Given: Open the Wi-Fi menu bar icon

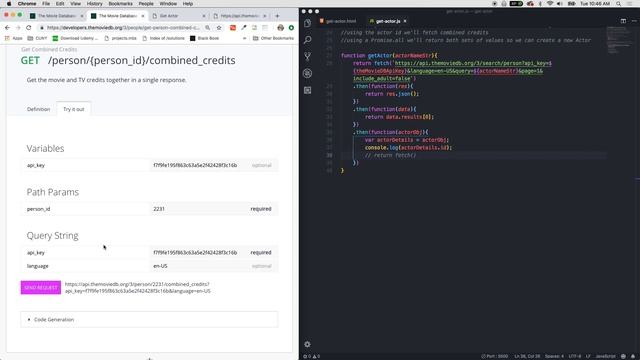Looking at the screenshot, I should pos(550,4).
